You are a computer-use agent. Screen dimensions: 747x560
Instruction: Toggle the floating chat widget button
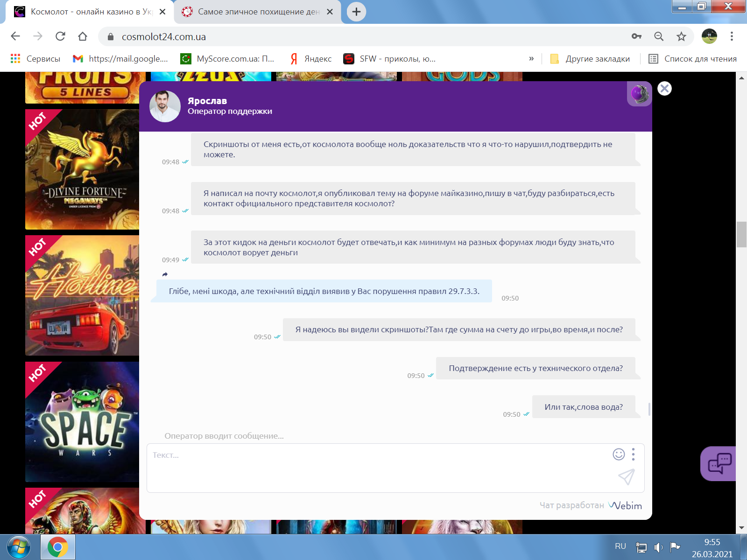point(719,463)
